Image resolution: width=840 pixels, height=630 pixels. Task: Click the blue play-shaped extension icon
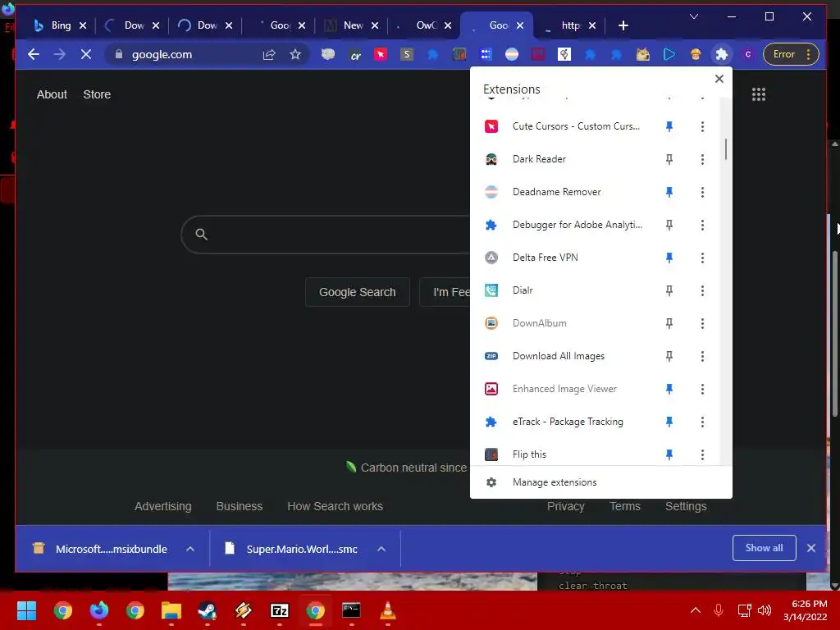[x=669, y=54]
